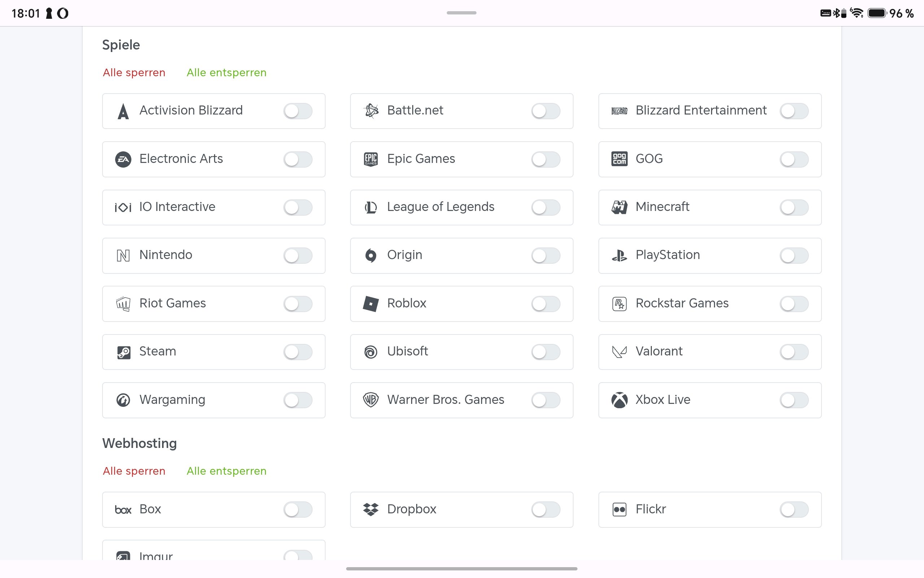Toggle the Blizzard Entertainment switch
924x578 pixels.
pos(794,111)
